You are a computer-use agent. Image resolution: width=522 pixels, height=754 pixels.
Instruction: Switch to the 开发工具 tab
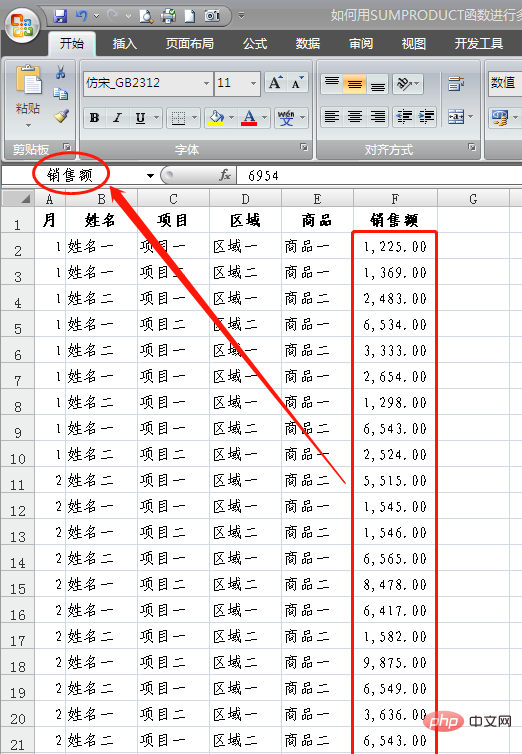pyautogui.click(x=479, y=44)
